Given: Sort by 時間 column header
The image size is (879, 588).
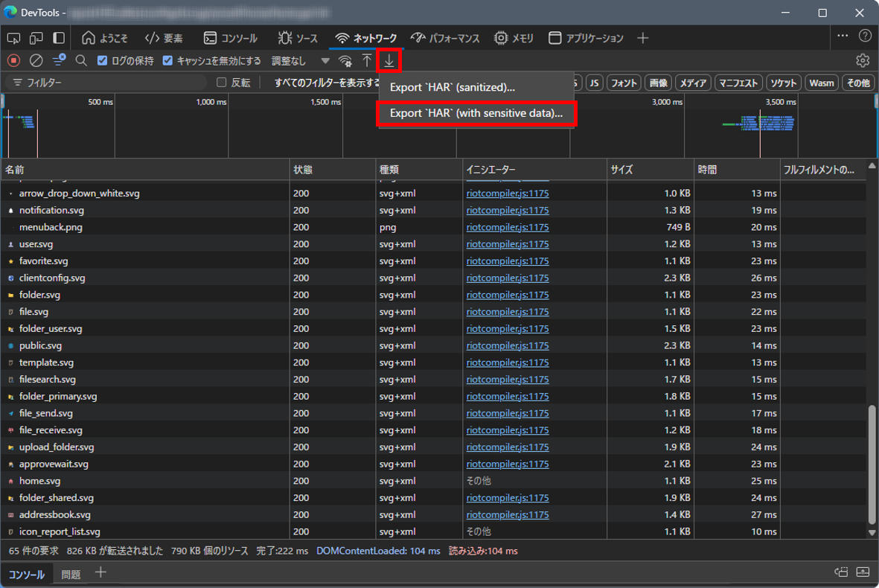Looking at the screenshot, I should 737,169.
